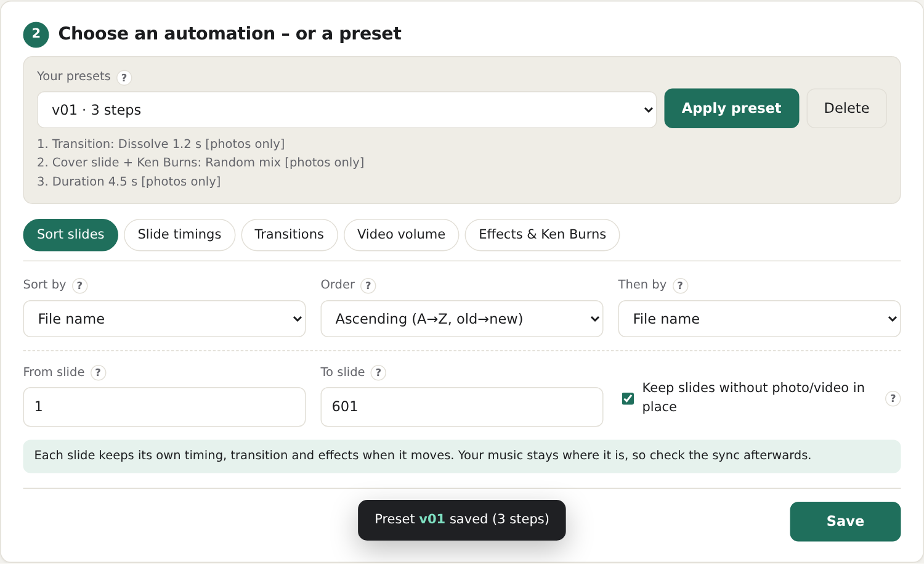Show help tooltip for Sort by

[79, 285]
